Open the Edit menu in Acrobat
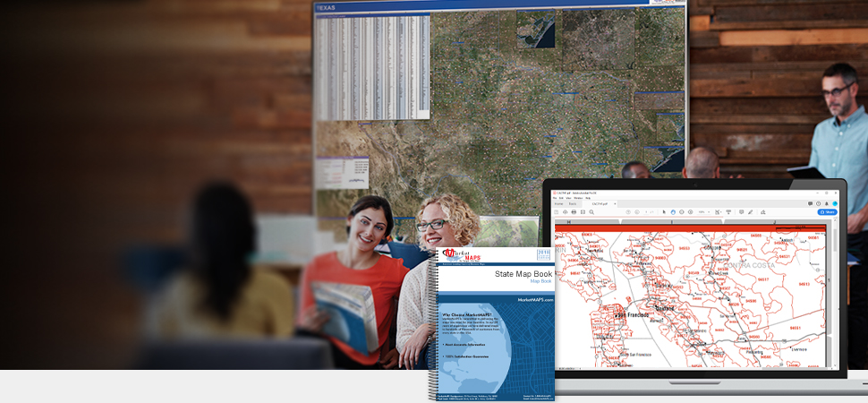868x403 pixels. coord(561,198)
